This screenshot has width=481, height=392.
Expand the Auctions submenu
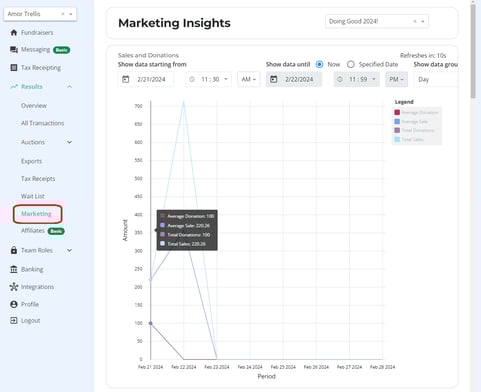(x=69, y=142)
